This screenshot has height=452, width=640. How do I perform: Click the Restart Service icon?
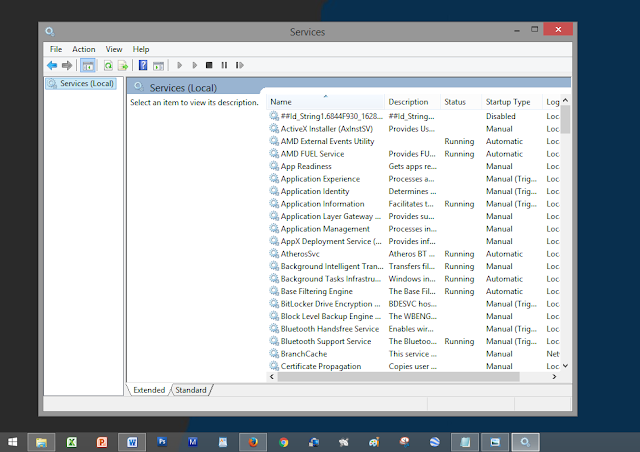[240, 65]
